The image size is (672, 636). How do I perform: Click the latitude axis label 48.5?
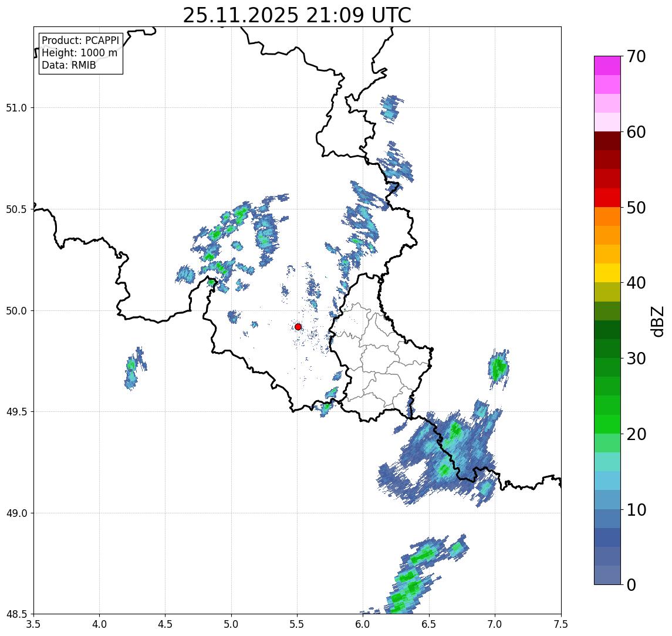point(16,614)
